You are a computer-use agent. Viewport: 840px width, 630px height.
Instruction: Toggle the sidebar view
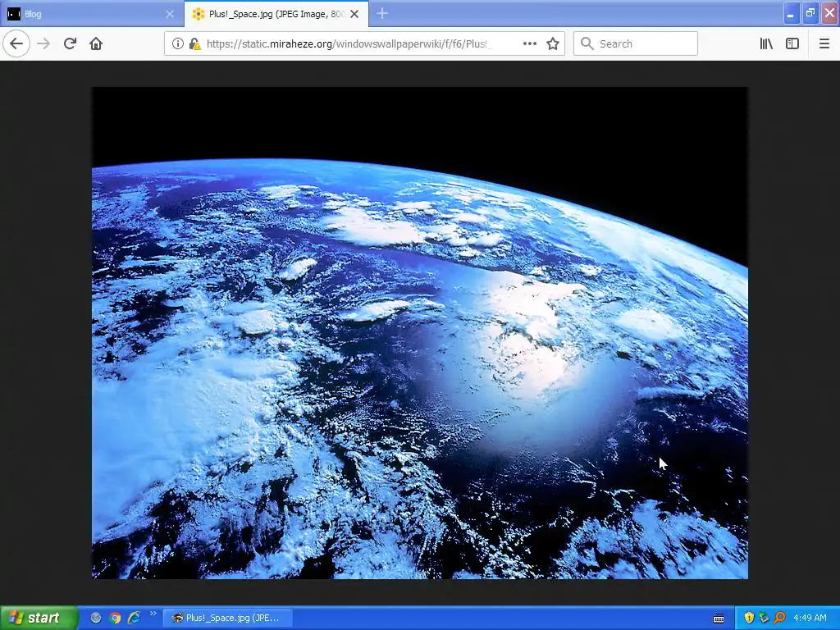tap(792, 44)
